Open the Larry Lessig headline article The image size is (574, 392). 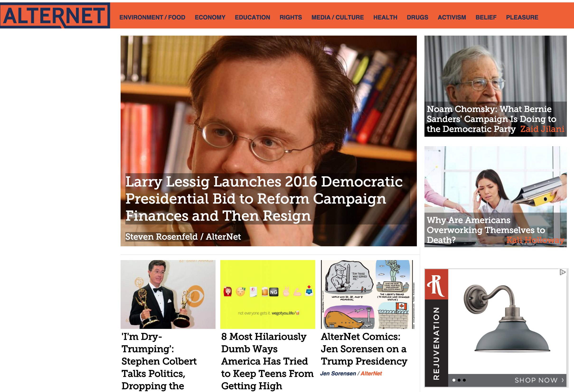click(x=264, y=199)
